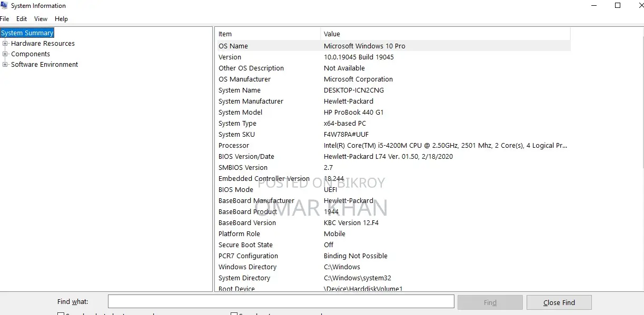
Task: Focus the Find what text field
Action: 281,301
